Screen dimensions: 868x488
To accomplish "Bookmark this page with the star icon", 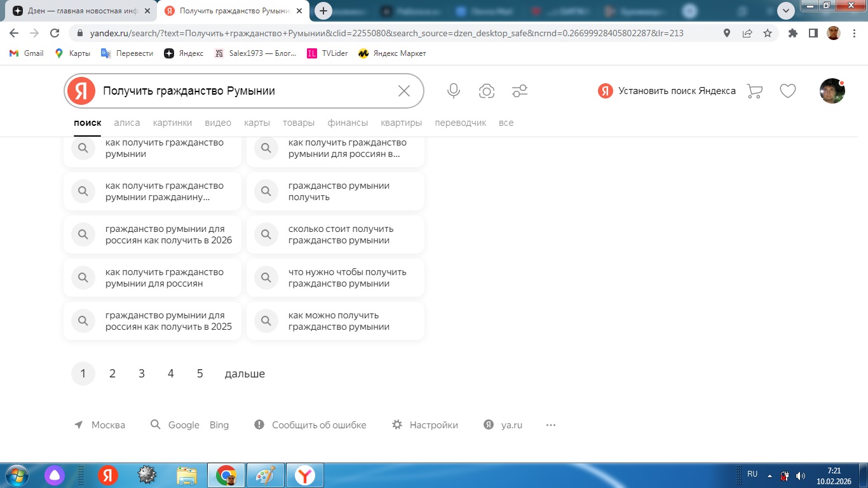I will click(x=768, y=33).
